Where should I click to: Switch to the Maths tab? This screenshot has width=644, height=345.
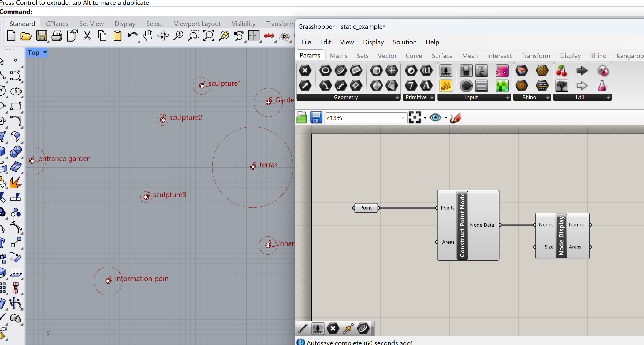339,55
